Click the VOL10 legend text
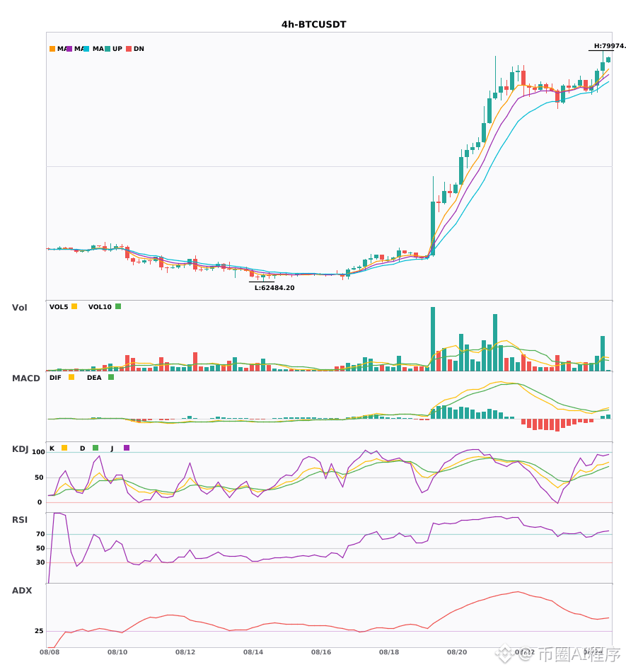Image resolution: width=626 pixels, height=672 pixels. (x=100, y=307)
